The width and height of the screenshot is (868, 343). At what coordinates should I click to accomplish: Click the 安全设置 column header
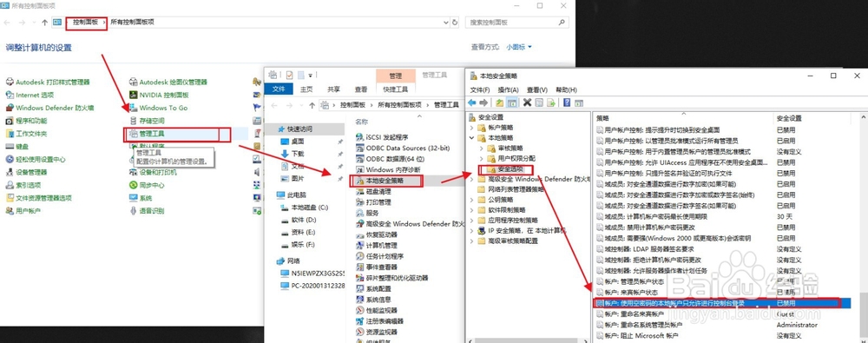pyautogui.click(x=789, y=118)
